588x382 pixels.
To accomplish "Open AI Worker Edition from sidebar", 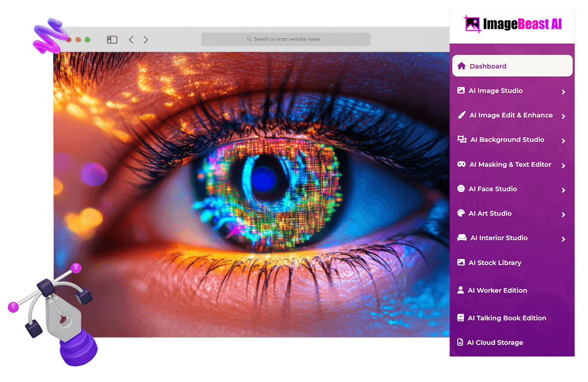I will pos(497,290).
